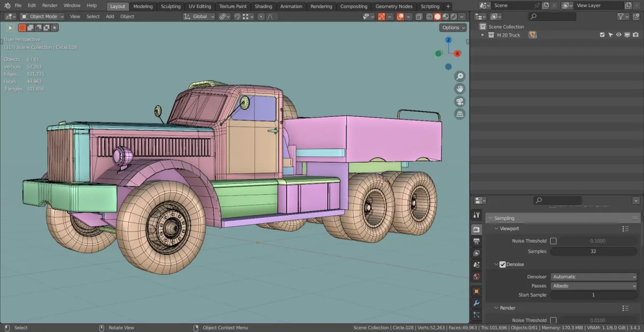The width and height of the screenshot is (644, 332).
Task: Open the View Layer properties tab
Action: point(477,253)
